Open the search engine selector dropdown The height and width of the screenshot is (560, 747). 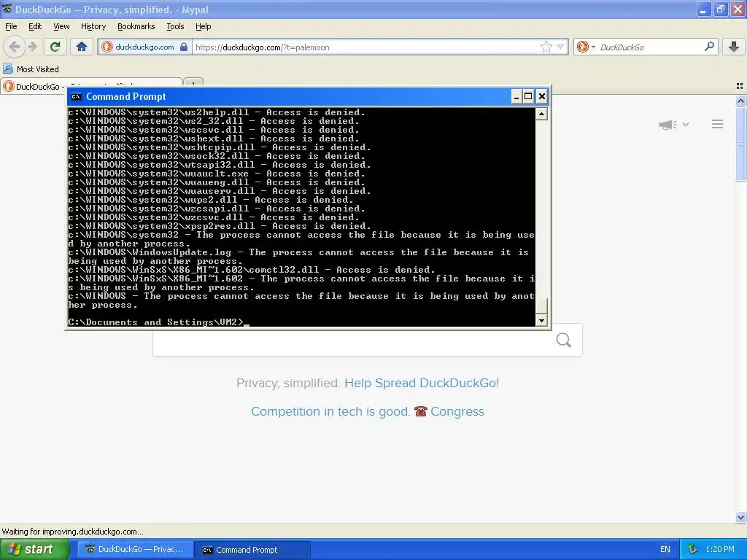[x=586, y=47]
